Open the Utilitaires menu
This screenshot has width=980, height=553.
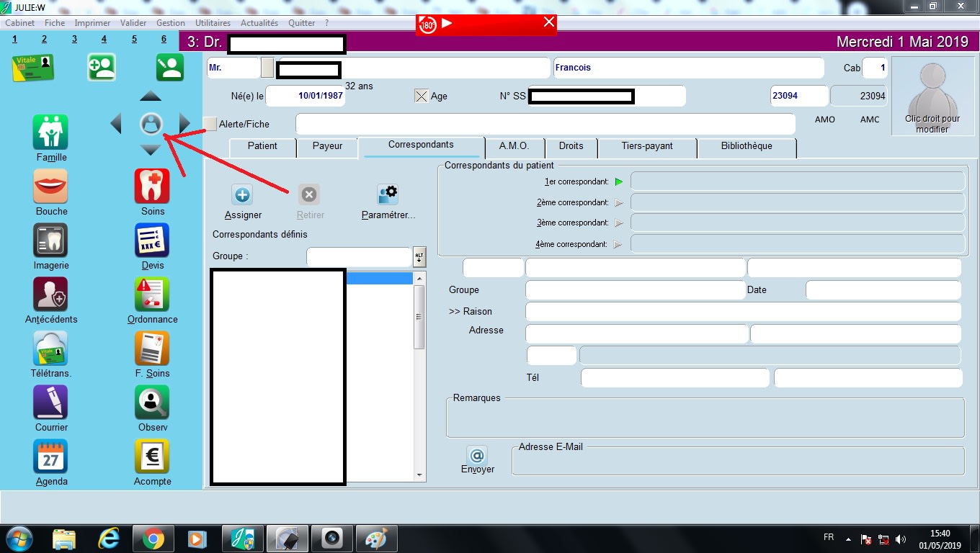tap(213, 23)
